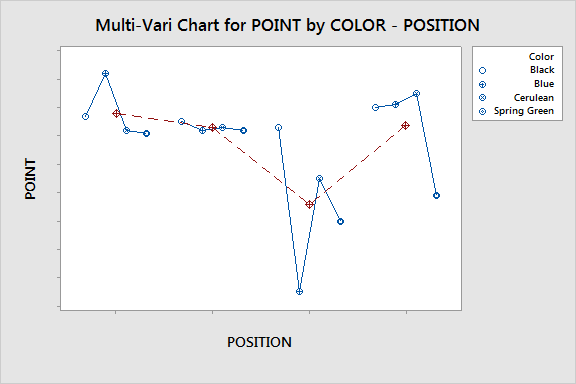
Task: Click the chart title text
Action: (287, 25)
